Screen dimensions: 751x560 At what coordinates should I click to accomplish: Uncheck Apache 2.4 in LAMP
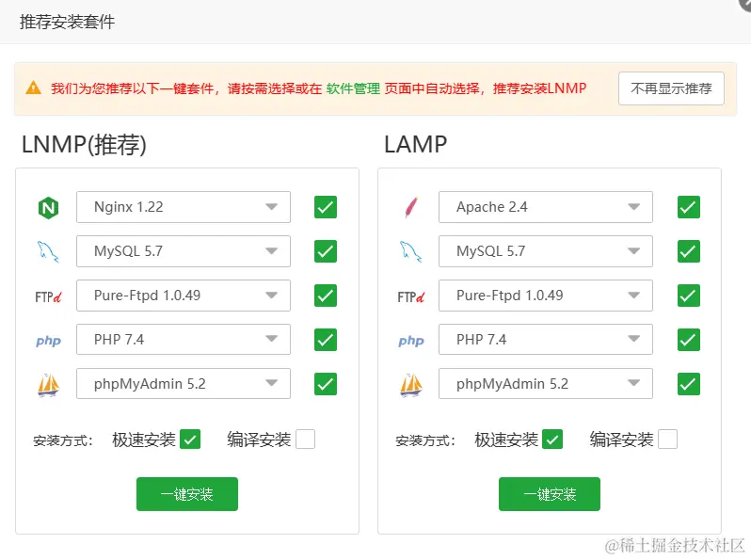[689, 207]
